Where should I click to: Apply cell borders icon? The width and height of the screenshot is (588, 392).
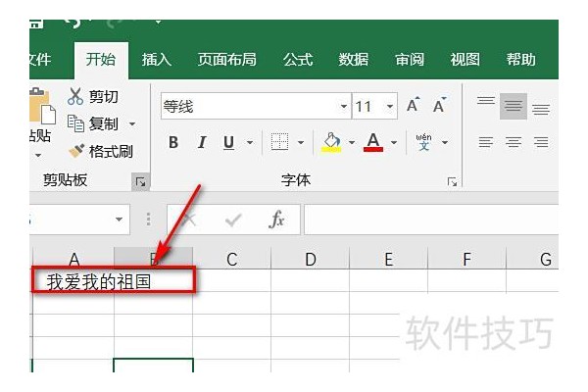[x=279, y=142]
